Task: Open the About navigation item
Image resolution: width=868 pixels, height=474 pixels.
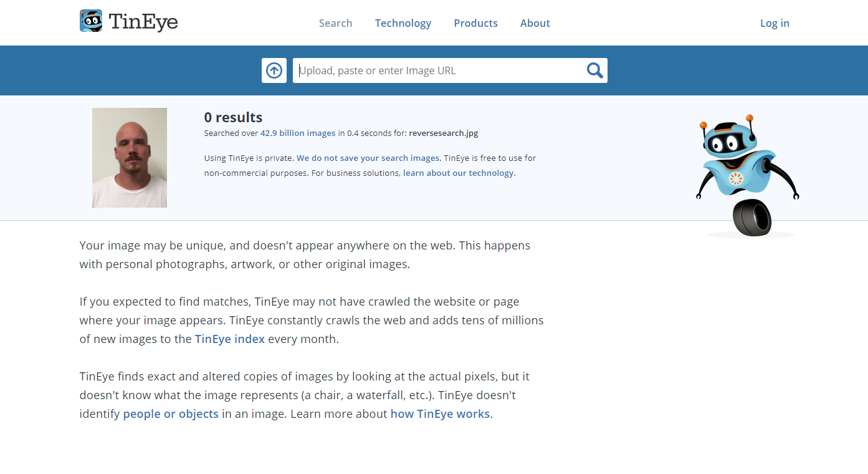Action: pos(535,23)
